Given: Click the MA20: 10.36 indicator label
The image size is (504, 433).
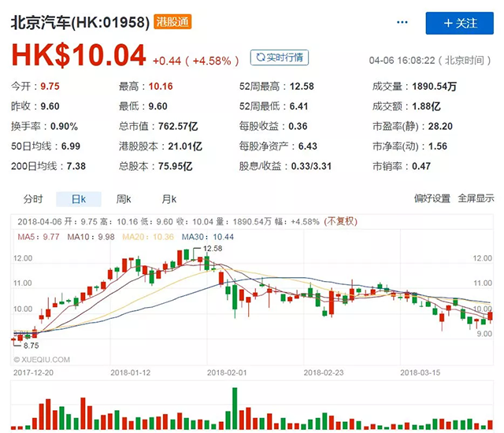Looking at the screenshot, I should click(x=148, y=237).
